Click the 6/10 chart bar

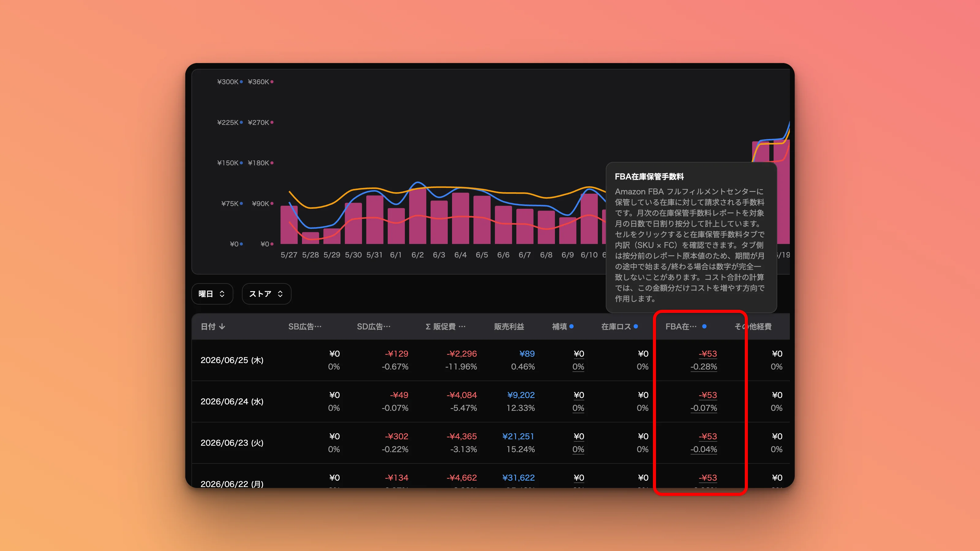(x=589, y=219)
